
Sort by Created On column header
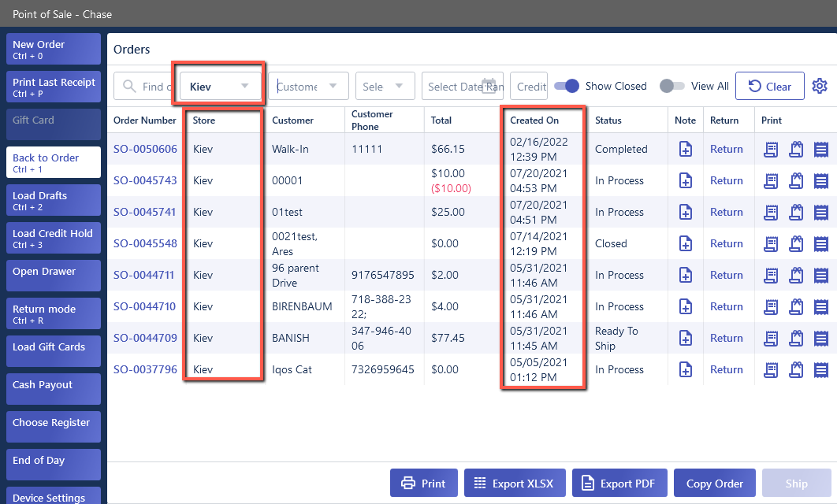click(534, 120)
